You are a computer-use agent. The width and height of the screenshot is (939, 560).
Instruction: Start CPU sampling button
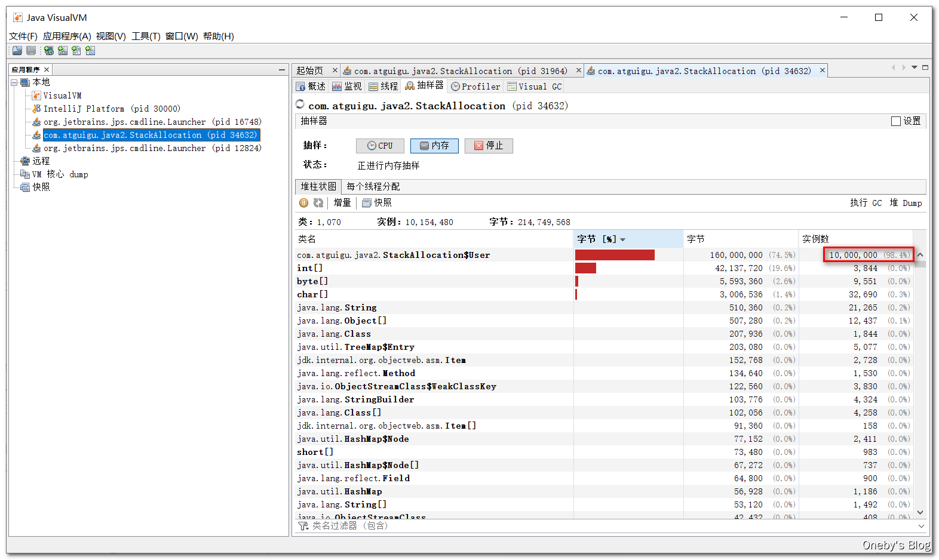[380, 146]
